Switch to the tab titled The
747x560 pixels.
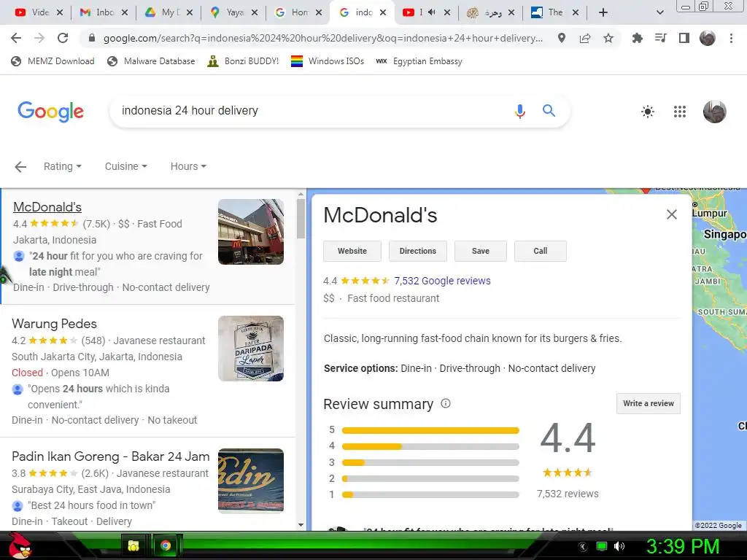pos(554,12)
